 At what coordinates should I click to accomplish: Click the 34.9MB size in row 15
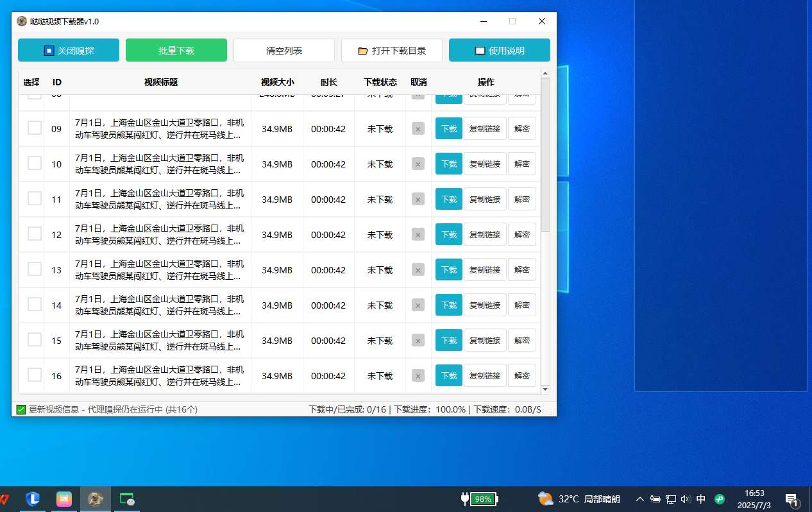277,341
